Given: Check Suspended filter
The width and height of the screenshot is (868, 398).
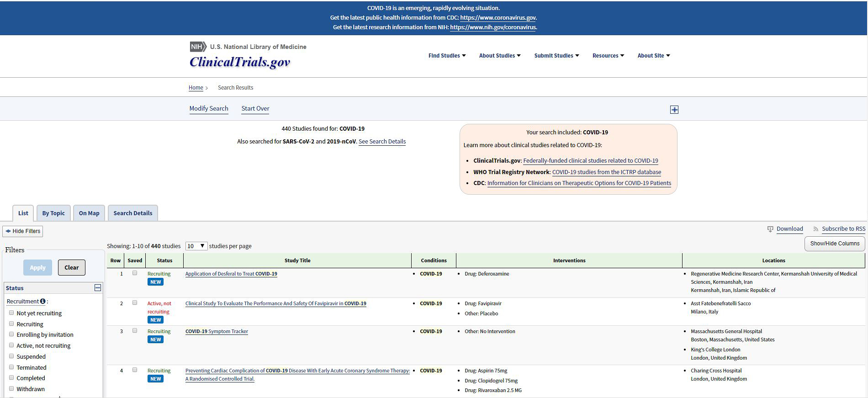Looking at the screenshot, I should (x=11, y=356).
